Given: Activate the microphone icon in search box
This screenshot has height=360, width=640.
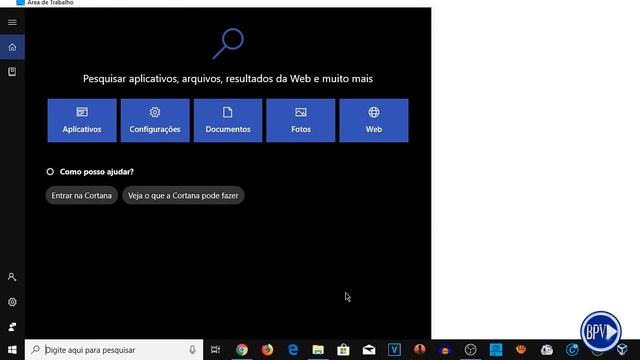Looking at the screenshot, I should click(x=192, y=350).
